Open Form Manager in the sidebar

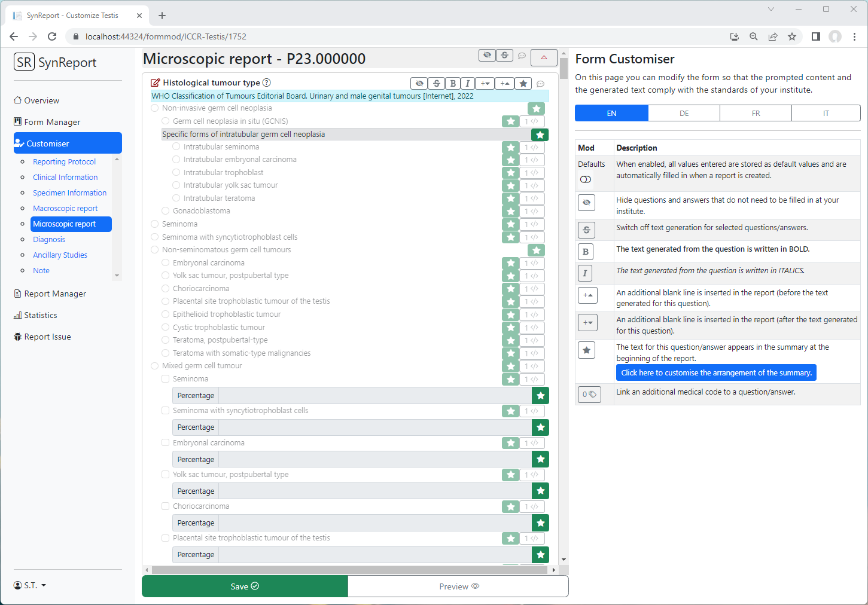coord(52,122)
